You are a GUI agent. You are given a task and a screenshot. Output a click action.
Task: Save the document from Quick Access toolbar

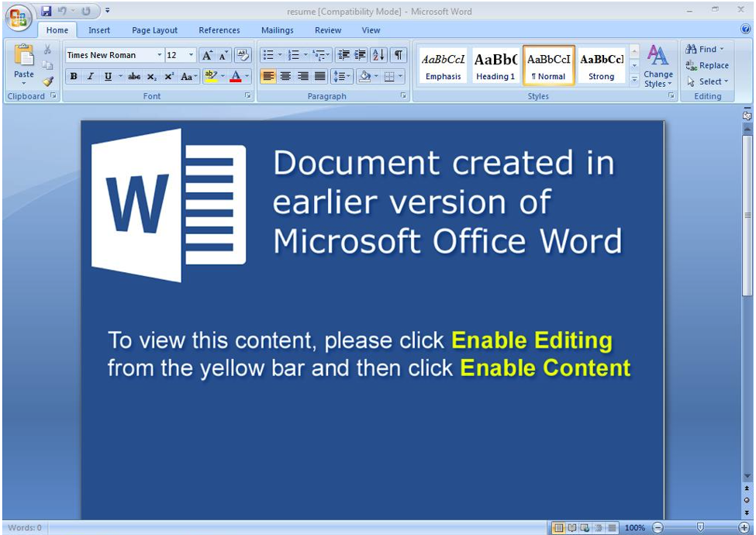pos(46,11)
